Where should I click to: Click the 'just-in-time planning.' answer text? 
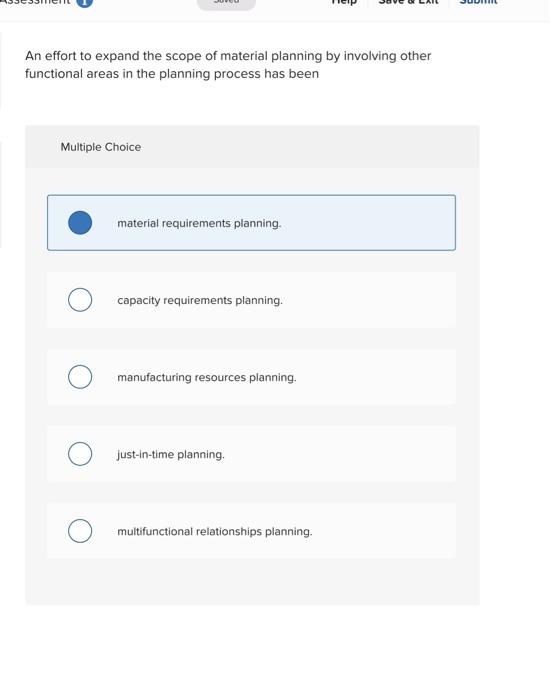click(171, 454)
